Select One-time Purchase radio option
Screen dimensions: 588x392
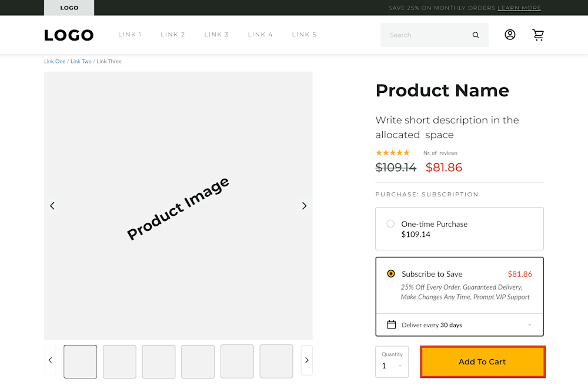tap(390, 224)
